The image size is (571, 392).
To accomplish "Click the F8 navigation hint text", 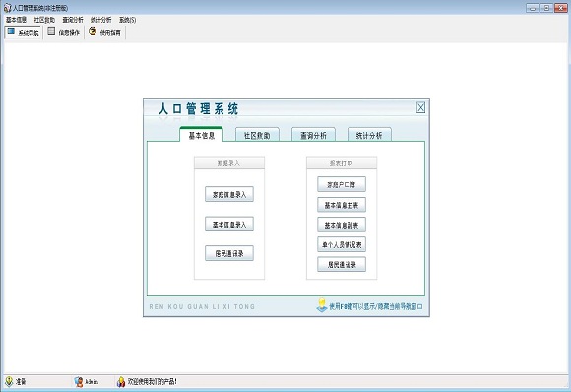I will pos(376,306).
